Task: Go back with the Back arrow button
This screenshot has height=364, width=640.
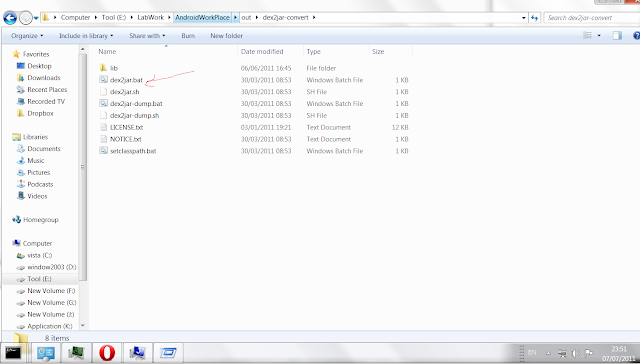Action: 10,18
